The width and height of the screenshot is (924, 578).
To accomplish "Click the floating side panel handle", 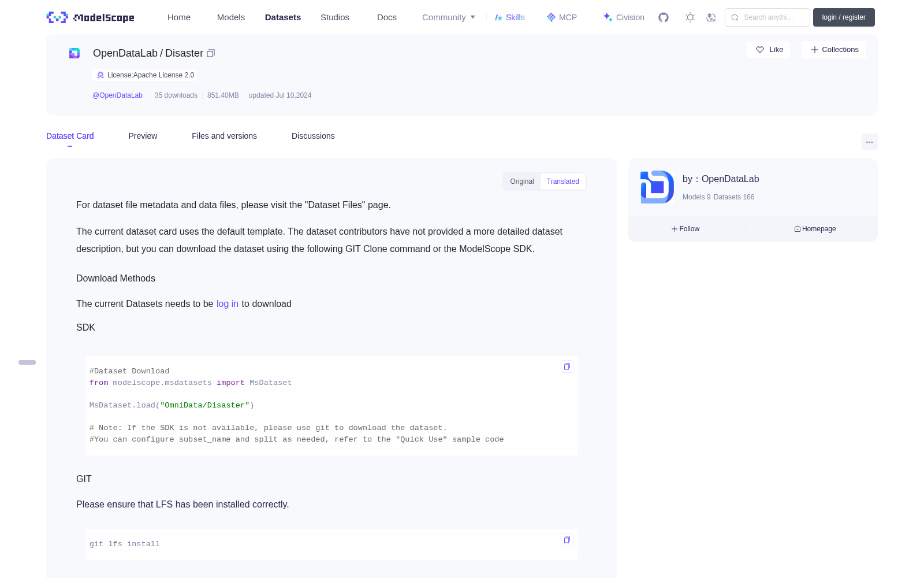I will point(27,362).
